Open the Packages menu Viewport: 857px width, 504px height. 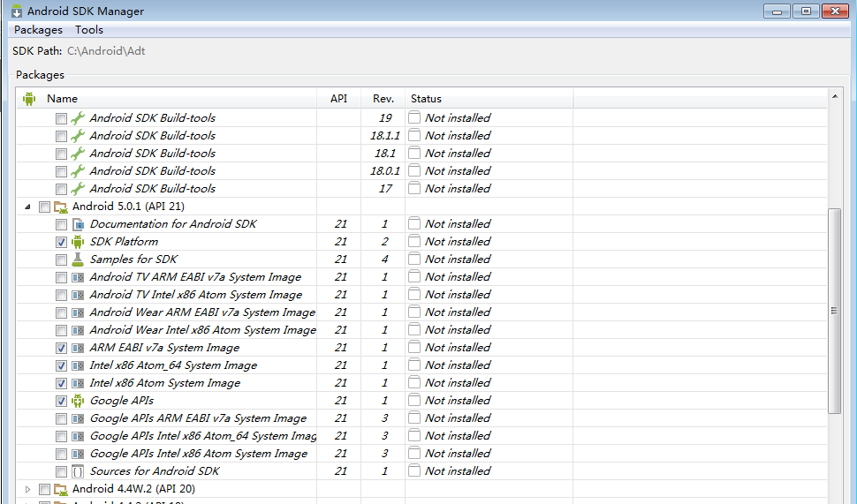[x=38, y=30]
